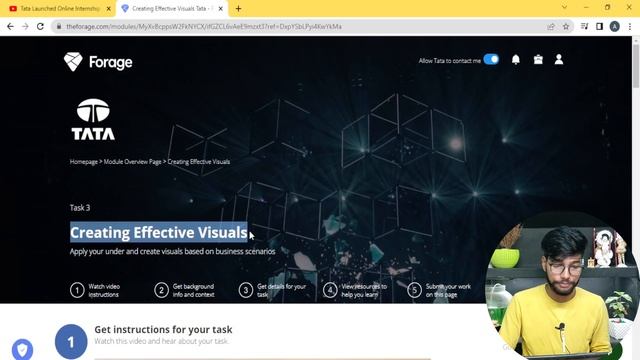Click the Tata company logo
Image resolution: width=640 pixels, height=360 pixels.
pyautogui.click(x=93, y=119)
